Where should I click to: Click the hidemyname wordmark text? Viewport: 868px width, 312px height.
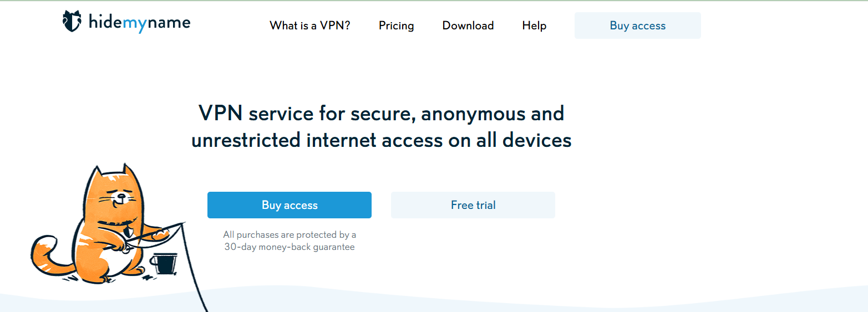(x=139, y=22)
